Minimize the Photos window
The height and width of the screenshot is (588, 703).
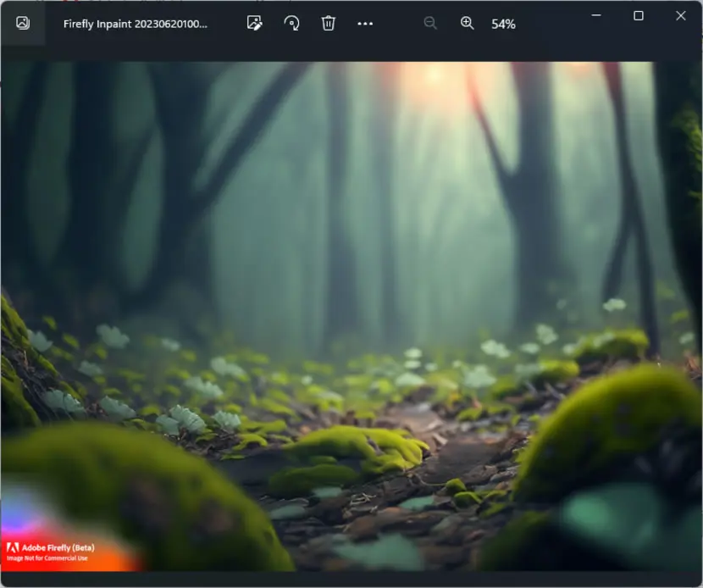(x=596, y=16)
